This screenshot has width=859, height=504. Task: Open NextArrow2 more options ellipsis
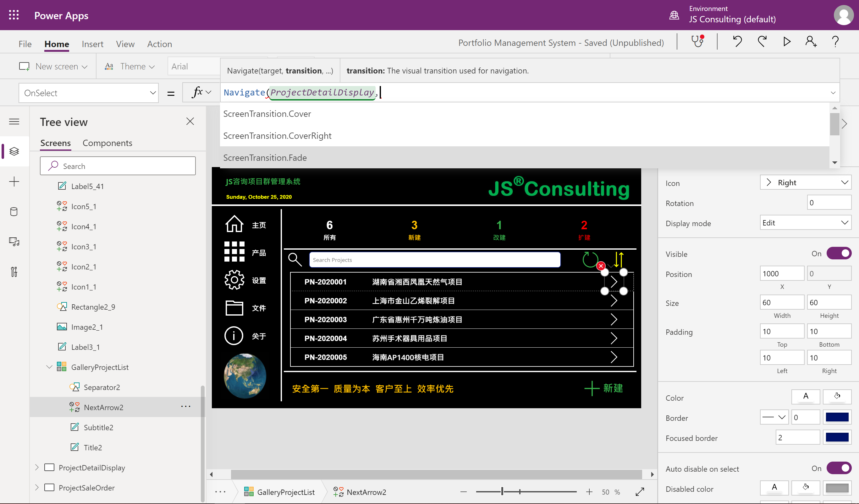pyautogui.click(x=186, y=407)
